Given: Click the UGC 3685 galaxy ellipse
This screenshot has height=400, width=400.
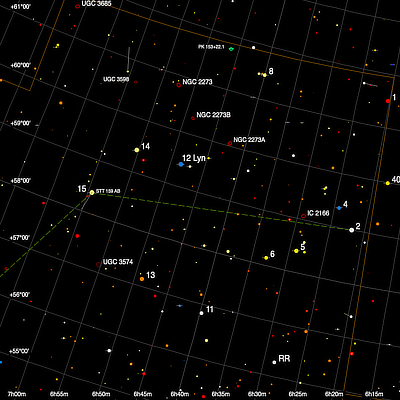Looking at the screenshot, I should 78,6.
